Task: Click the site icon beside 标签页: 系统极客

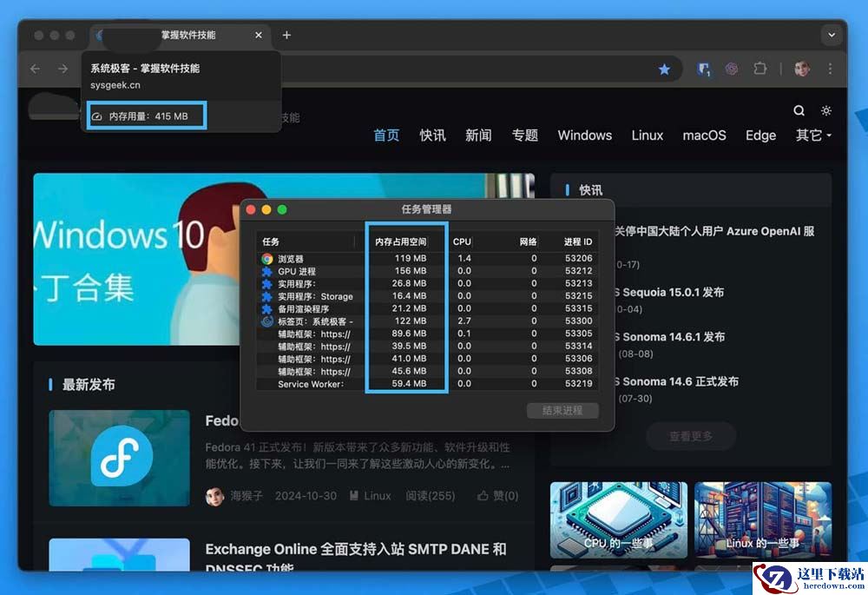Action: 267,321
